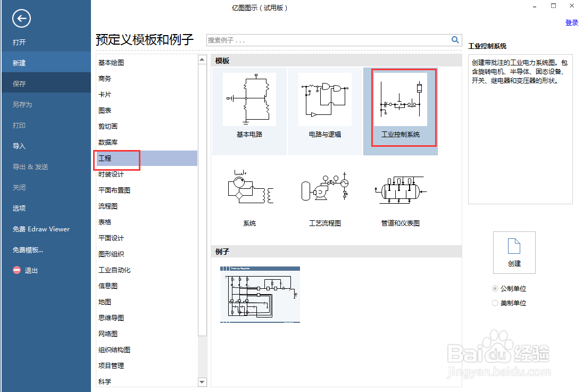The width and height of the screenshot is (583, 392).
Task: Click the search magnifier icon
Action: 455,40
